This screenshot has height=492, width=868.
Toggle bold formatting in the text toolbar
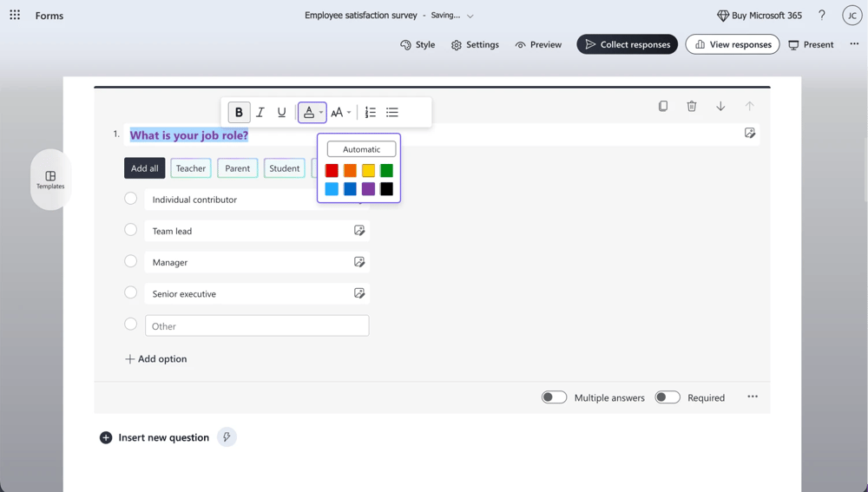click(x=239, y=113)
